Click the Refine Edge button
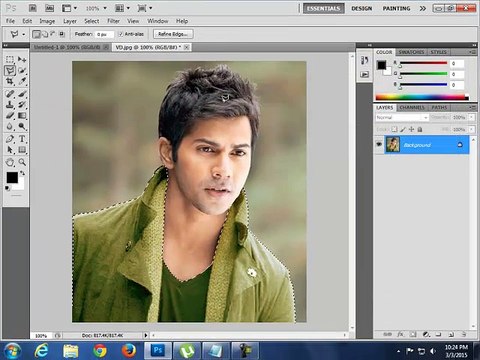480x360 pixels. point(173,34)
